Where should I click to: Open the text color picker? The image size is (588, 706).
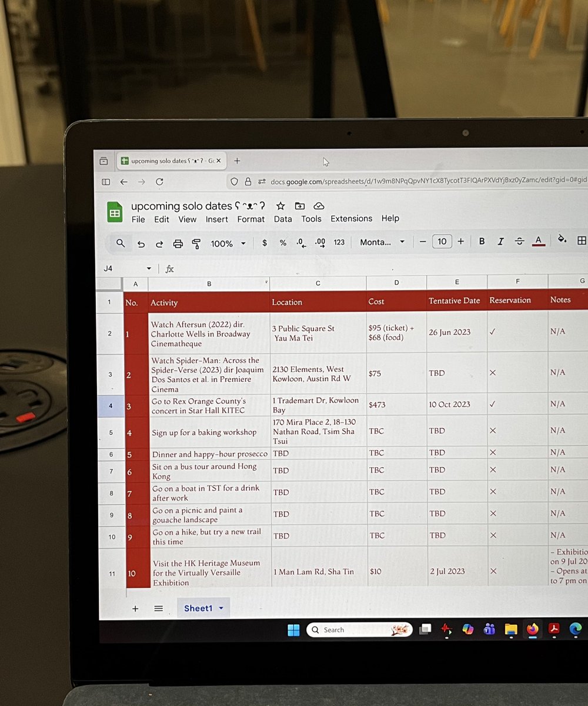coord(538,241)
